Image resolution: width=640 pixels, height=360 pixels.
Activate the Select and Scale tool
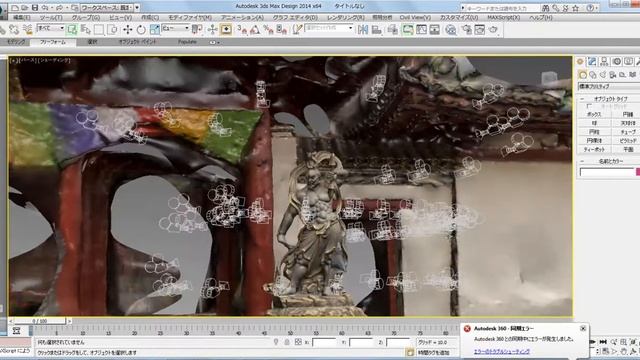coord(155,29)
